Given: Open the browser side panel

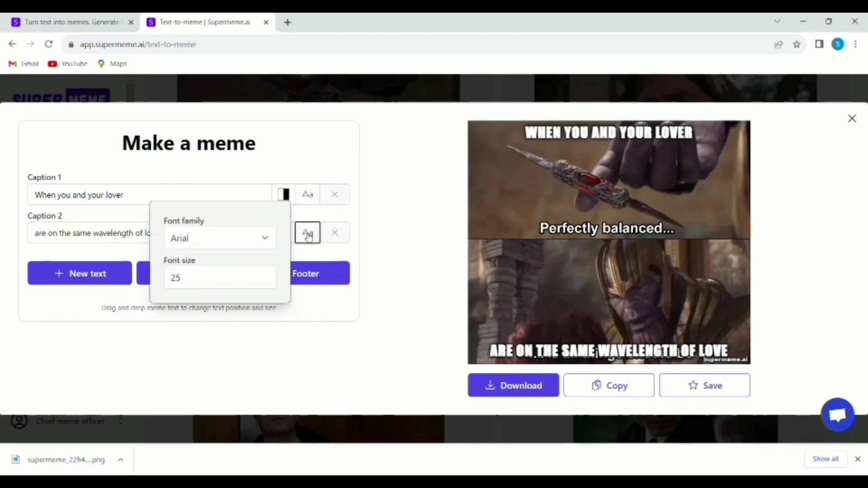Looking at the screenshot, I should pyautogui.click(x=819, y=44).
